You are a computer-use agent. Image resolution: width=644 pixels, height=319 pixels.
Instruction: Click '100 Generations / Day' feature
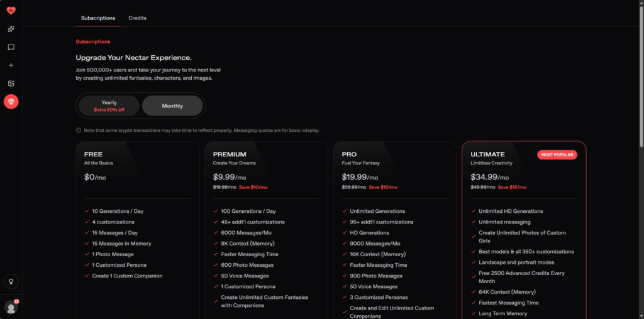(248, 211)
